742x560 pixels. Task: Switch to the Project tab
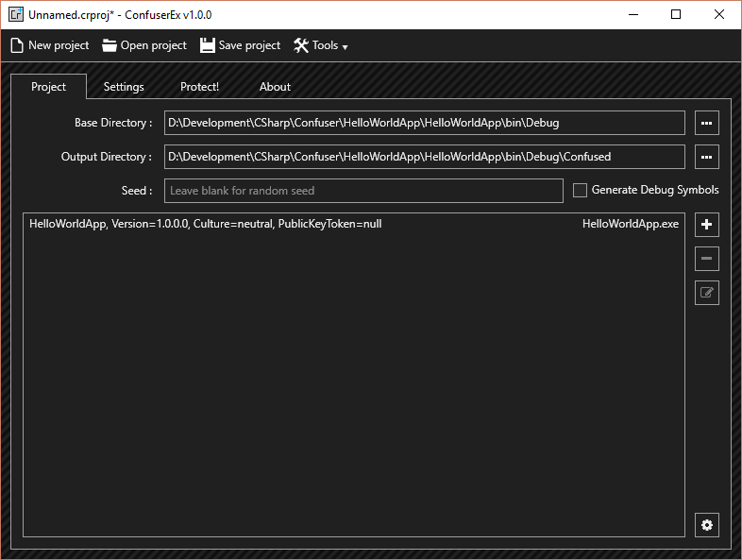pos(48,87)
